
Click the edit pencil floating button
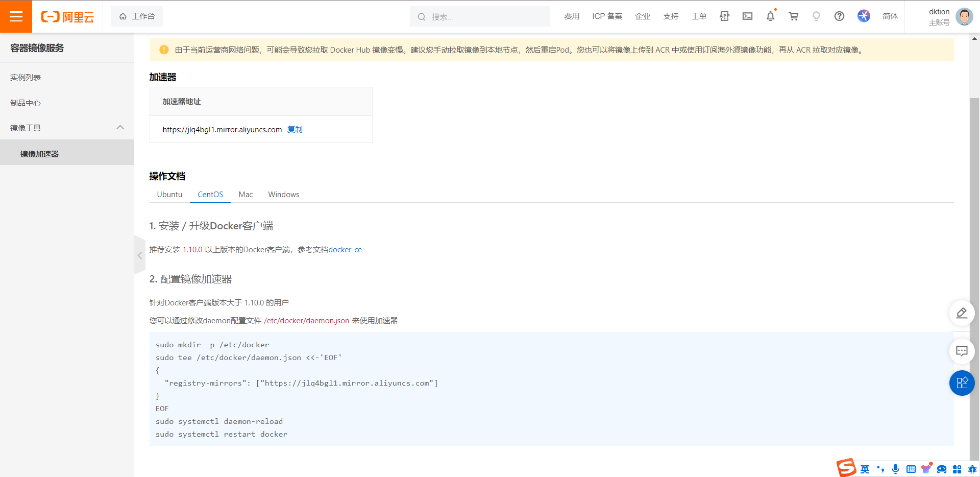point(962,313)
